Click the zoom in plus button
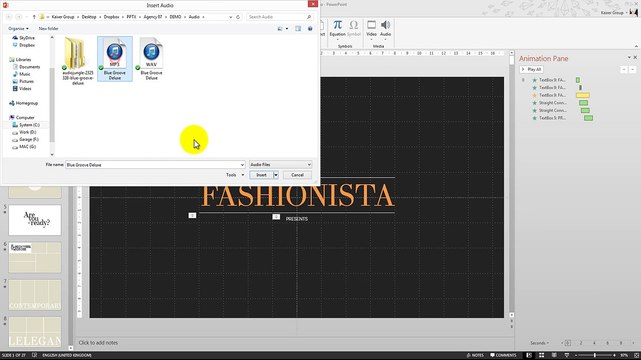The height and width of the screenshot is (360, 641). click(x=614, y=355)
